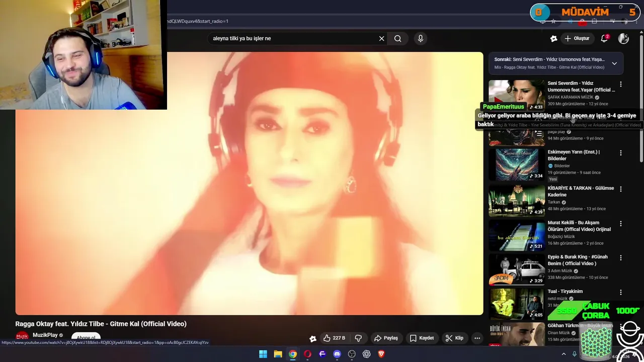Open Murat Kekilli Bu Akşam Ölürüm thumbnail
Viewport: 644px width, 362px height.
coord(517,234)
